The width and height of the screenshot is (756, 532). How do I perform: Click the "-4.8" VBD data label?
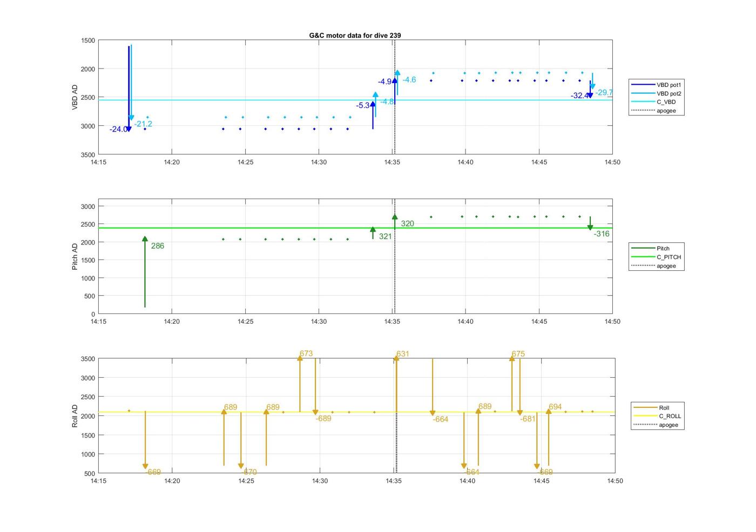coord(387,101)
